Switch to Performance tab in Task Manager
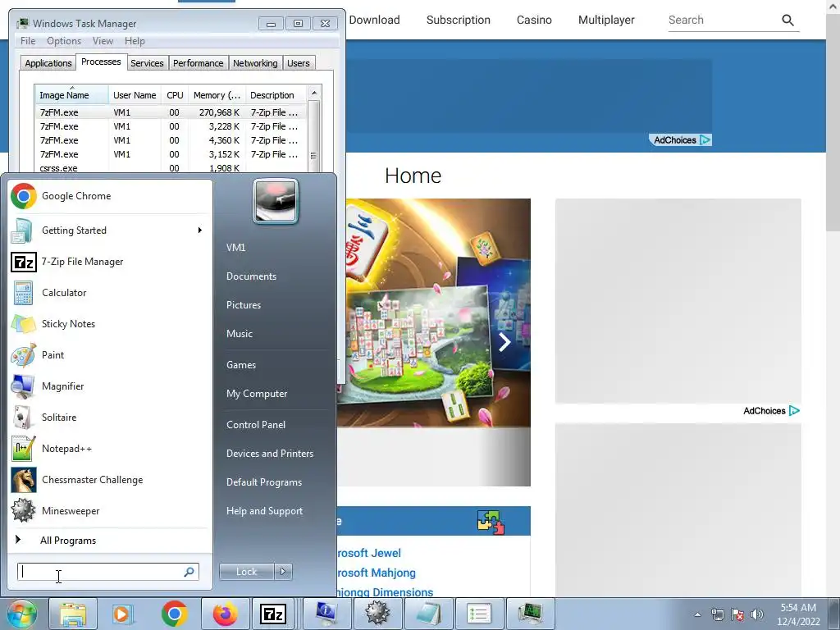Image resolution: width=840 pixels, height=630 pixels. [x=199, y=63]
